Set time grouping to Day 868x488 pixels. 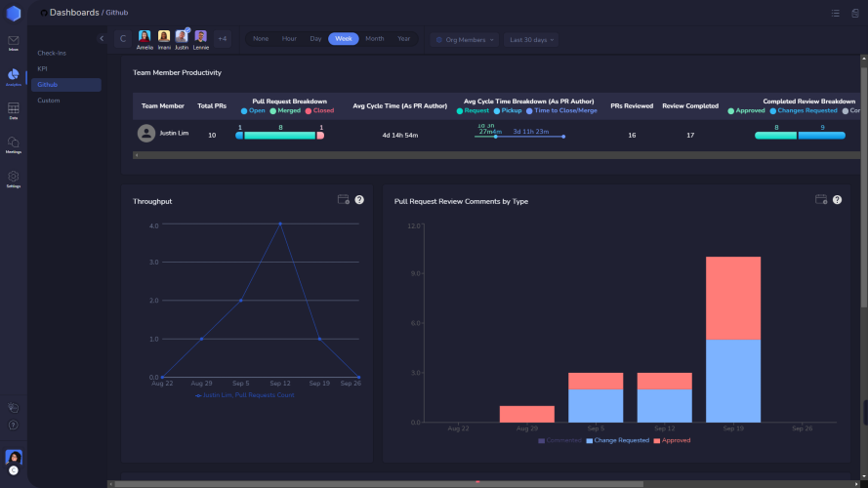(315, 39)
